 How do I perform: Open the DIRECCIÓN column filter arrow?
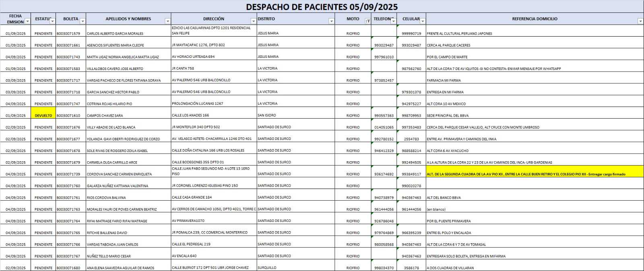click(253, 21)
